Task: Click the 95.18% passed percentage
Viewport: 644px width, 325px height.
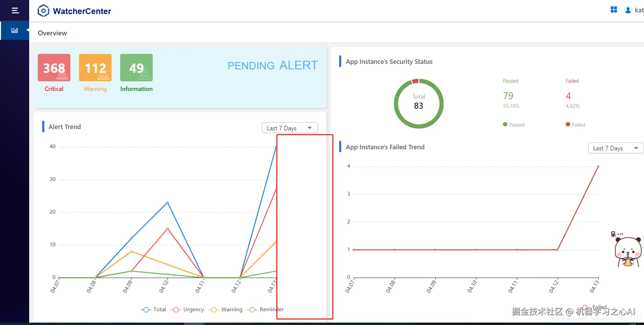Action: [x=511, y=106]
